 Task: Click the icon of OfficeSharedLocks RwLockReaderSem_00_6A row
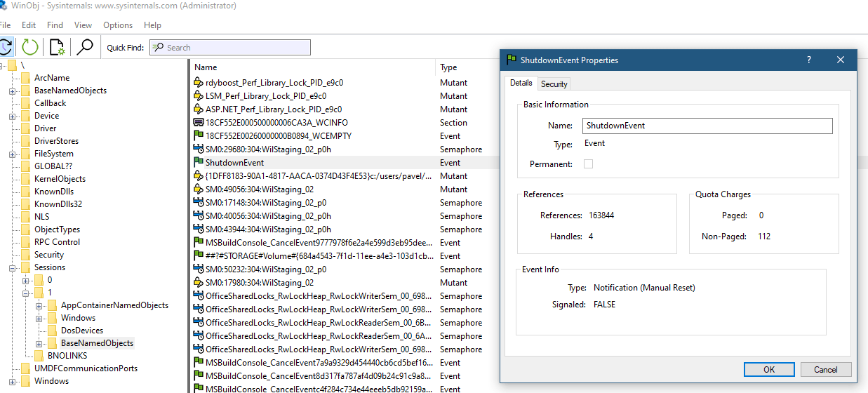click(x=199, y=336)
